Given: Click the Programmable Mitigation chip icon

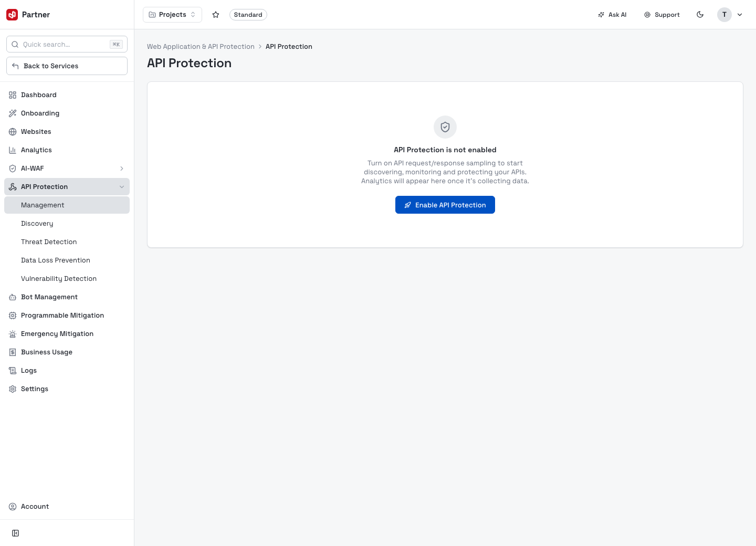Looking at the screenshot, I should 13,316.
